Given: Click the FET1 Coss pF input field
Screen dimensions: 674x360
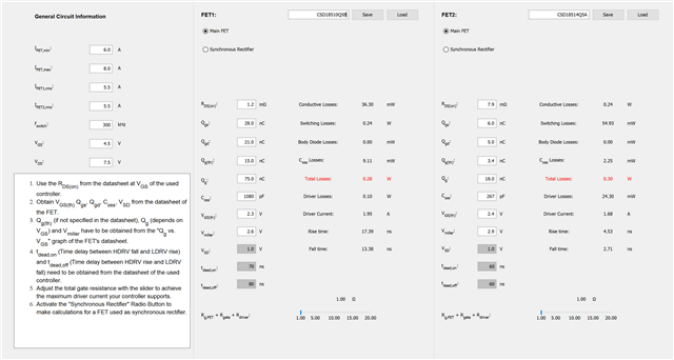Looking at the screenshot, I should pos(247,196).
